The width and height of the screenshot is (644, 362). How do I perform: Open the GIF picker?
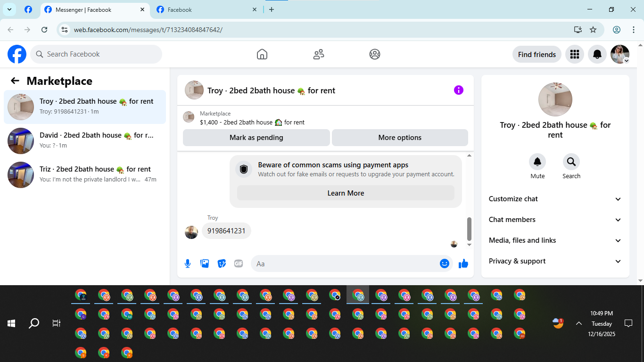pyautogui.click(x=239, y=263)
